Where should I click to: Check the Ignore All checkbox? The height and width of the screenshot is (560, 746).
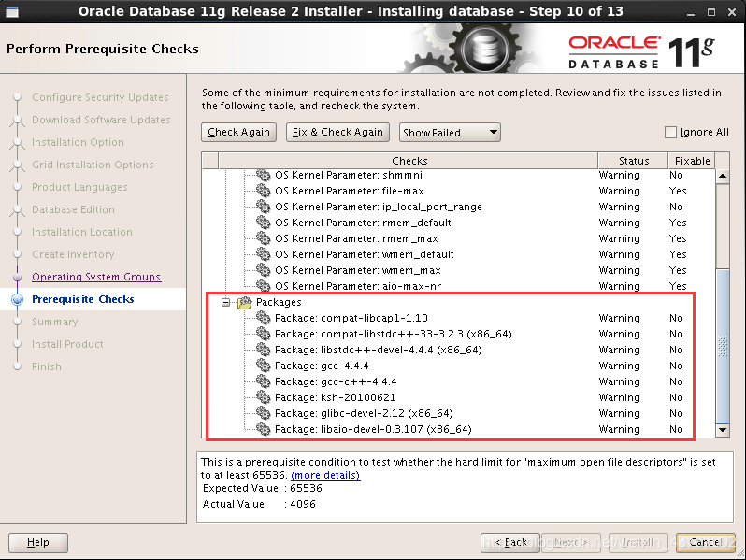[670, 132]
